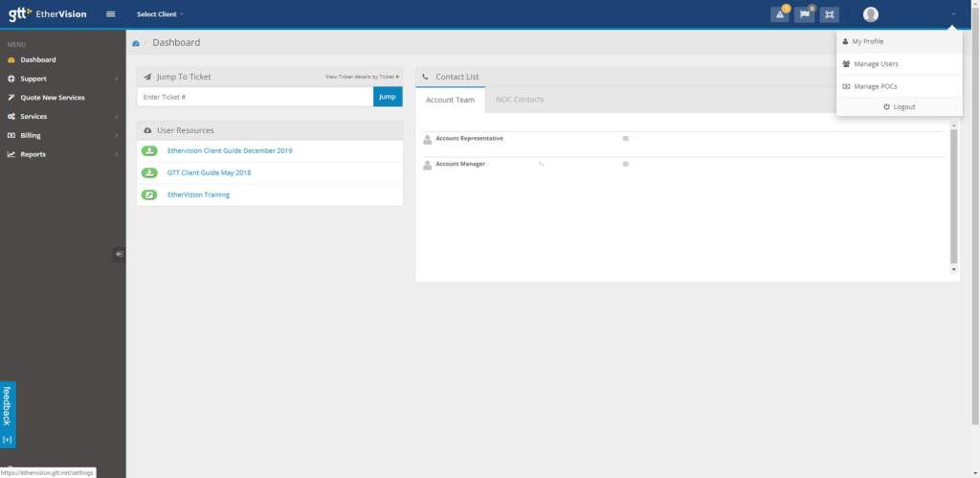Click the User Resources cloud icon
The image size is (980, 478).
(x=147, y=131)
